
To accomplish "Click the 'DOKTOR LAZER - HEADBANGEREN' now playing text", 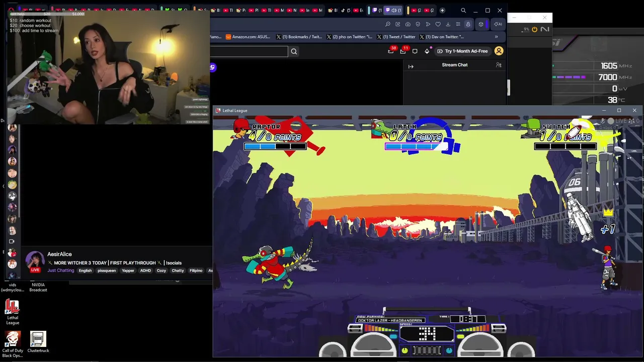I will (390, 320).
